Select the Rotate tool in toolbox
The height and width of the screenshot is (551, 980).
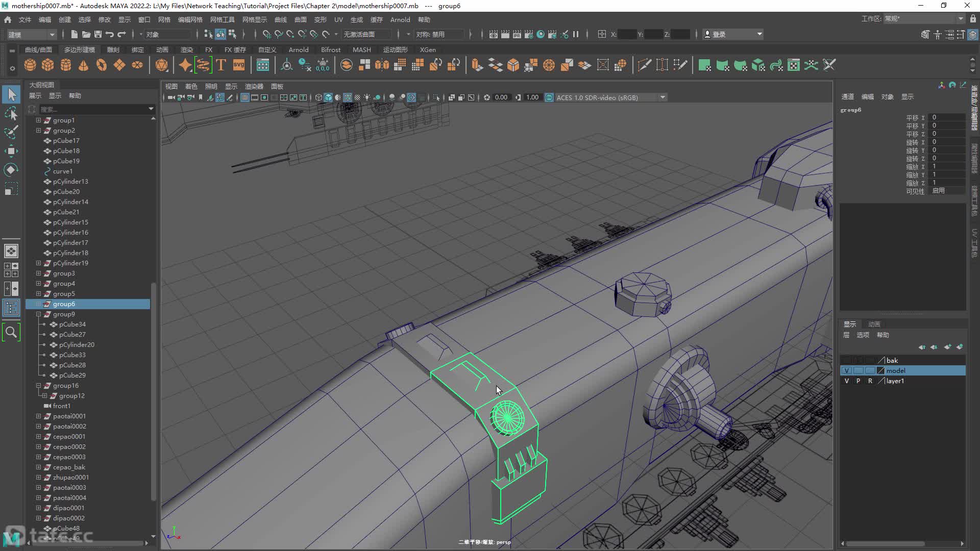tap(11, 169)
